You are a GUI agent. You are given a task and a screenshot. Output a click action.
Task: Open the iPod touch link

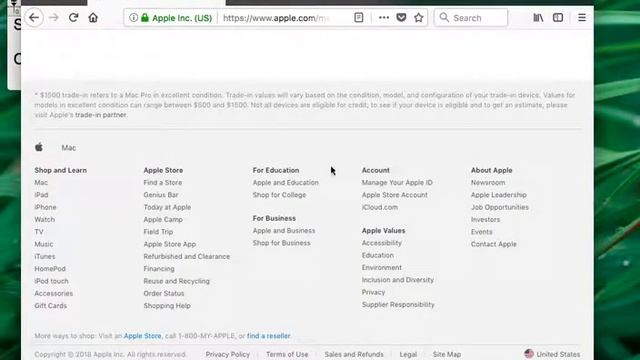(x=51, y=281)
